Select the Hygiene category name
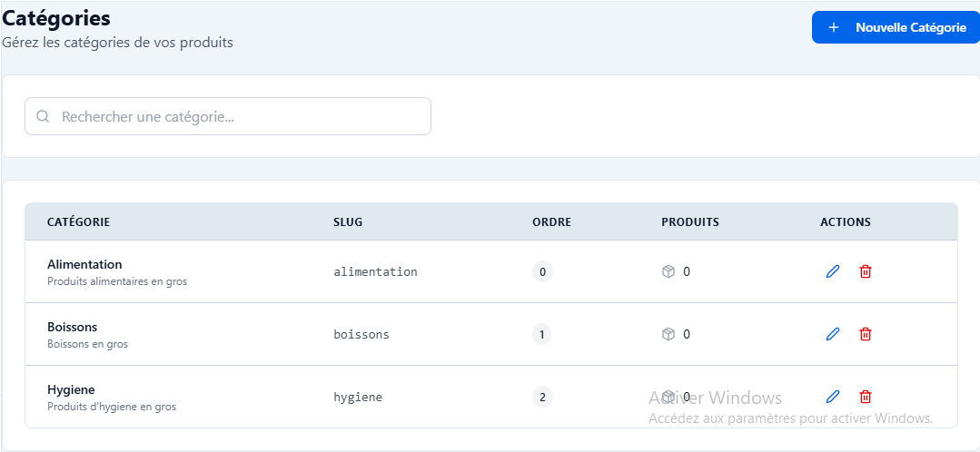 click(71, 389)
